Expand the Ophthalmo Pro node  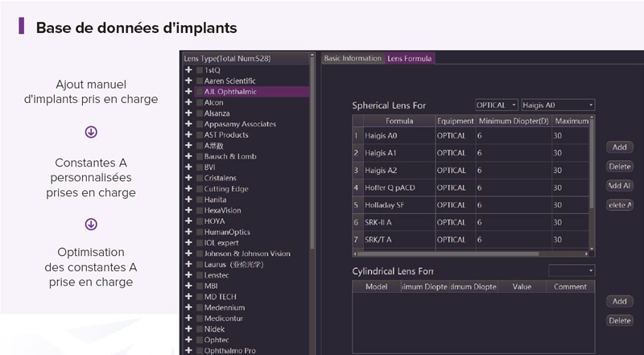pos(188,350)
